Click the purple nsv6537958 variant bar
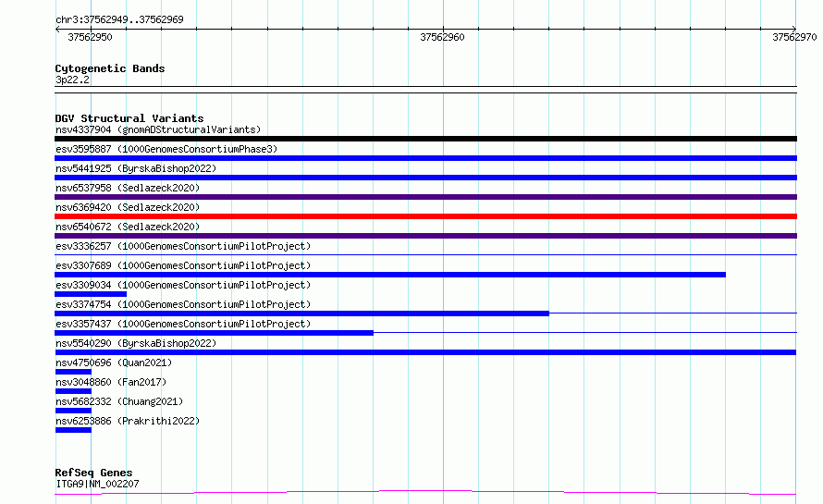The width and height of the screenshot is (823, 504). pos(425,197)
